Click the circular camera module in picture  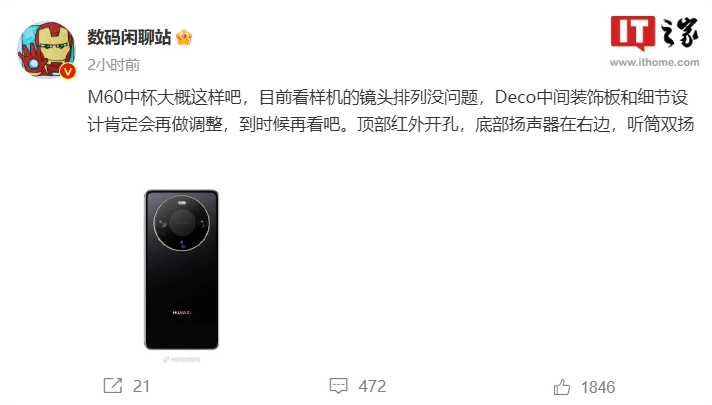click(182, 223)
